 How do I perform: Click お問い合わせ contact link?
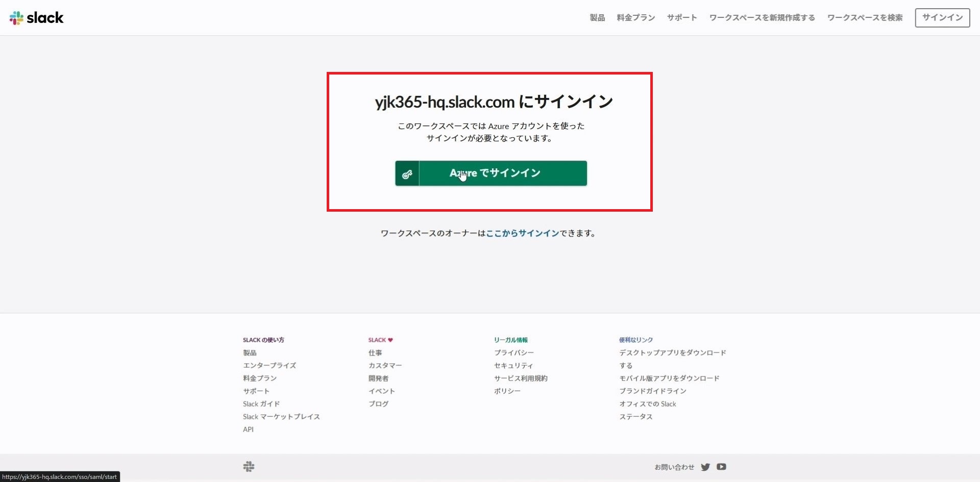674,467
